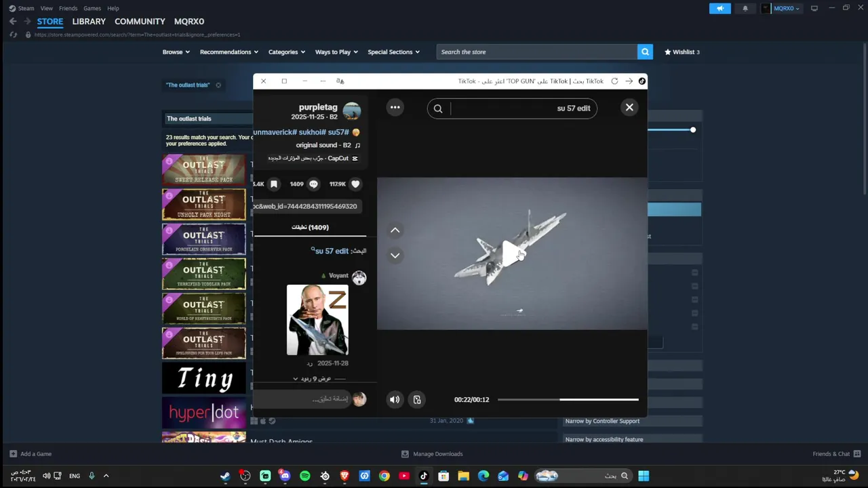
Task: Open the Help menu in Steam
Action: [113, 8]
